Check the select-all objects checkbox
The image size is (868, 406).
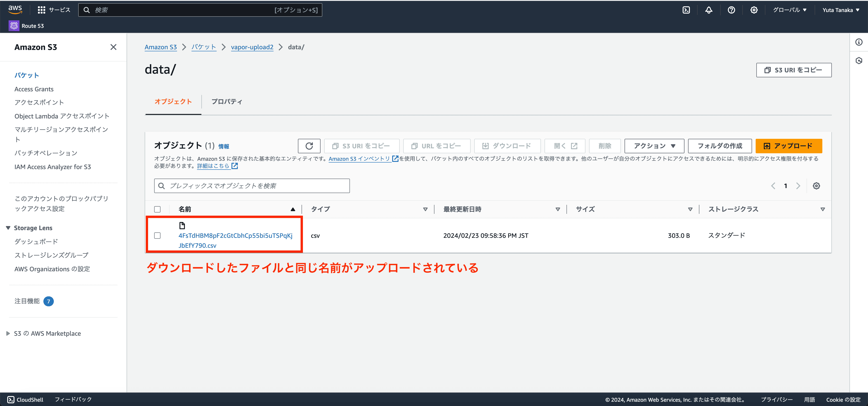coord(157,209)
